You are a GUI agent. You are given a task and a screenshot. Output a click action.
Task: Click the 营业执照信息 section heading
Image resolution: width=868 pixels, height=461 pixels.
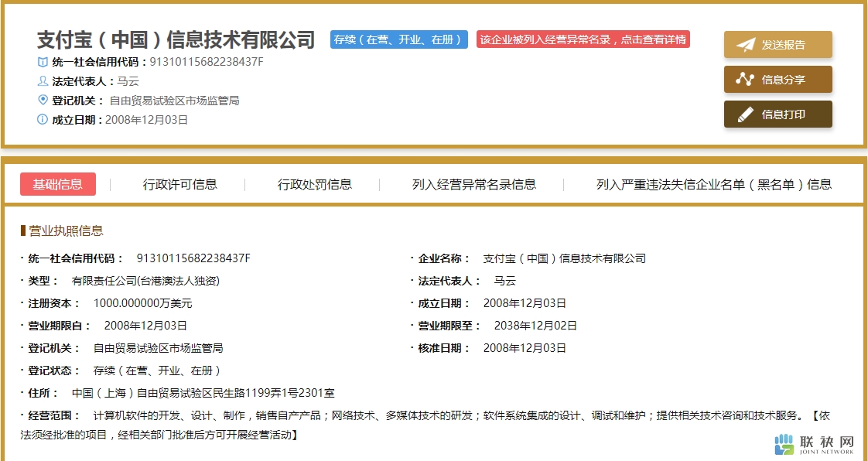(x=66, y=230)
